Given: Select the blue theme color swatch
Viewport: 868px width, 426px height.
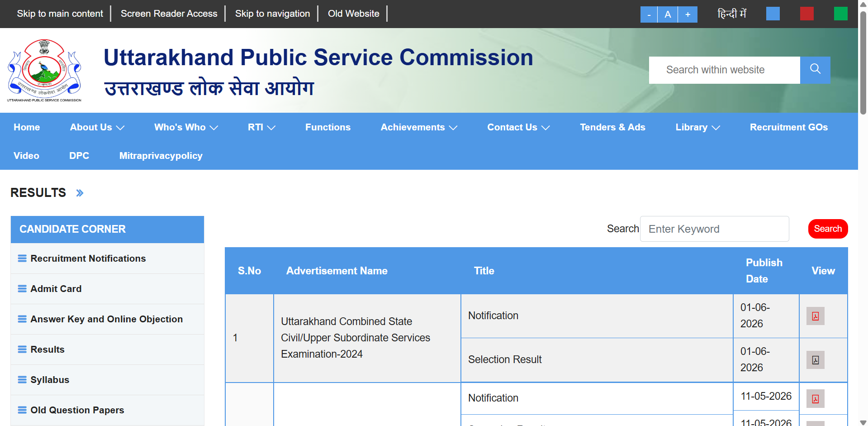Looking at the screenshot, I should point(773,14).
